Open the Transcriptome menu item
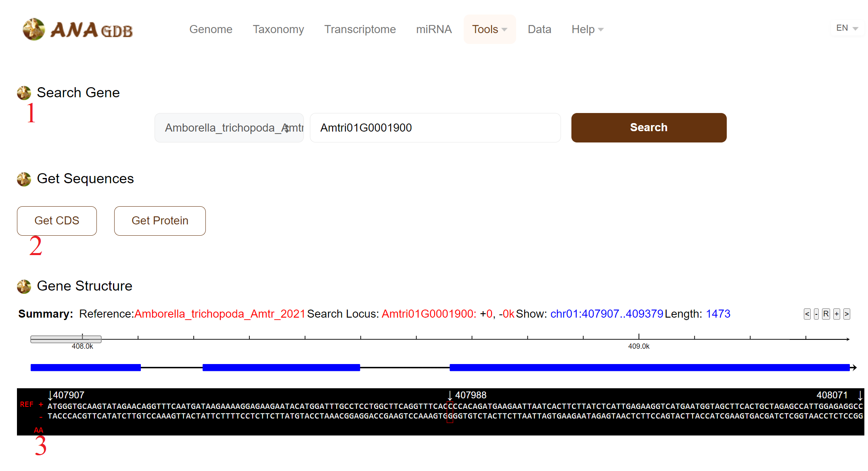868x471 pixels. (360, 29)
